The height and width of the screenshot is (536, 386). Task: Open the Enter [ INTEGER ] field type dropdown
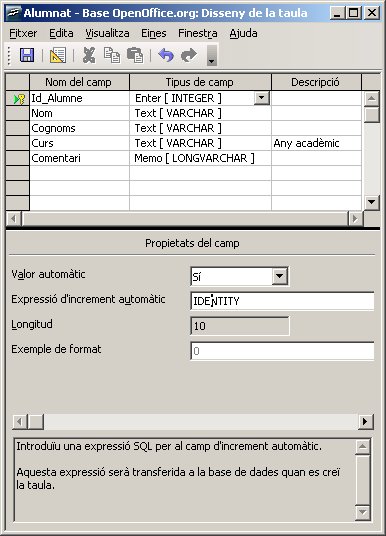click(262, 98)
